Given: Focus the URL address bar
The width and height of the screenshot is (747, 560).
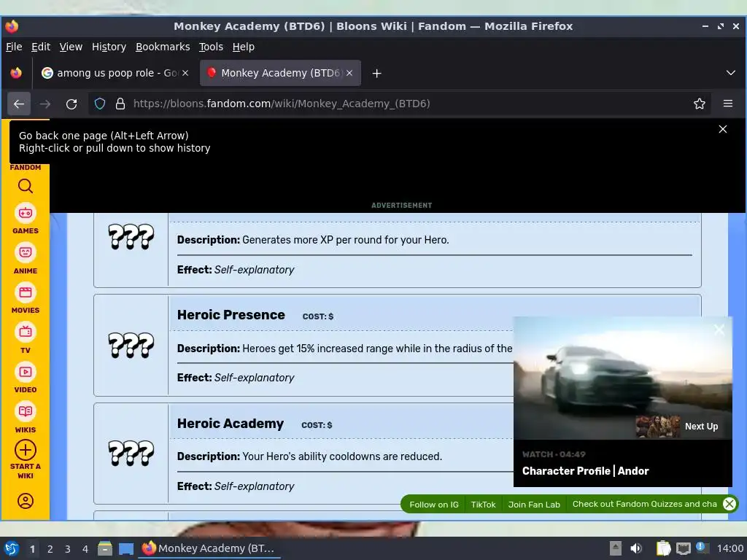Looking at the screenshot, I should pyautogui.click(x=400, y=104).
